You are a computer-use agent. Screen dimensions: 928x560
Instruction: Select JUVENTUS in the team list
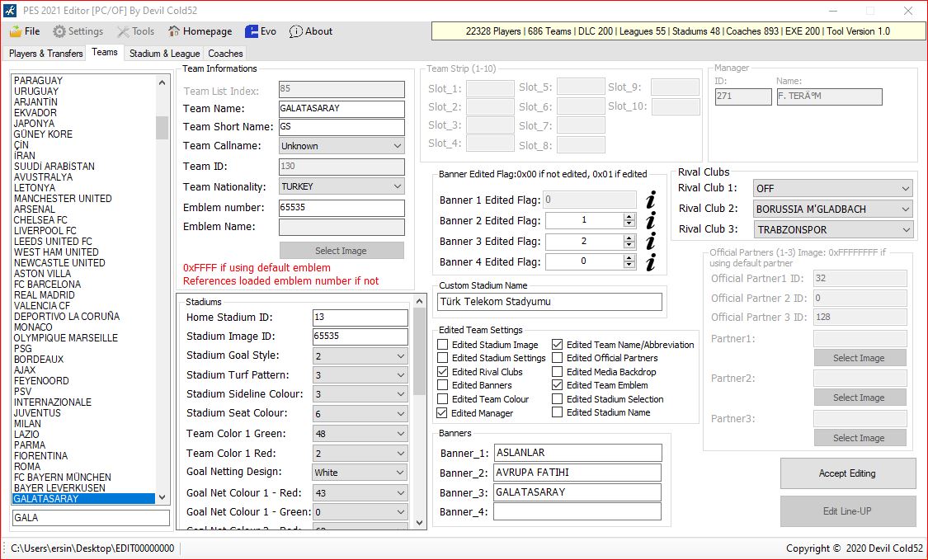tap(37, 412)
